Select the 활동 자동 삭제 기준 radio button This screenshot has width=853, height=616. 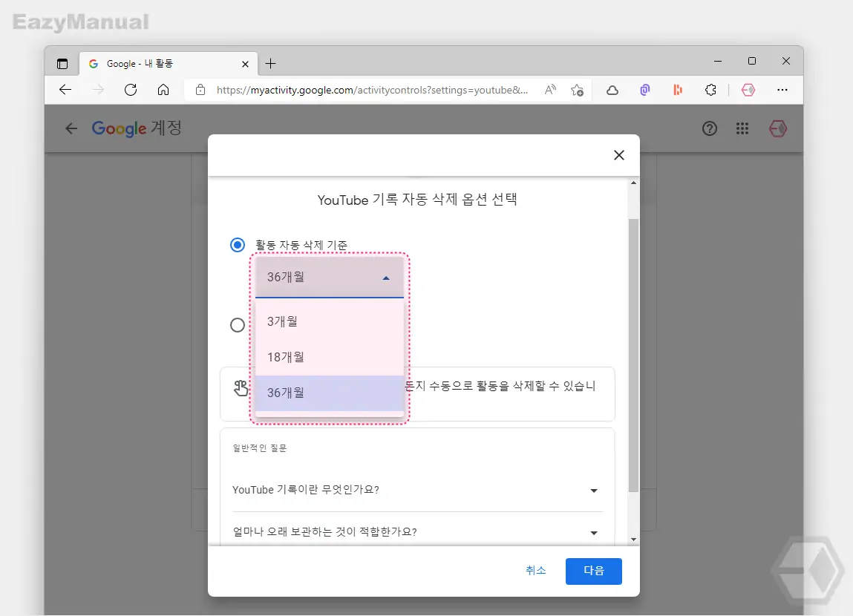237,245
